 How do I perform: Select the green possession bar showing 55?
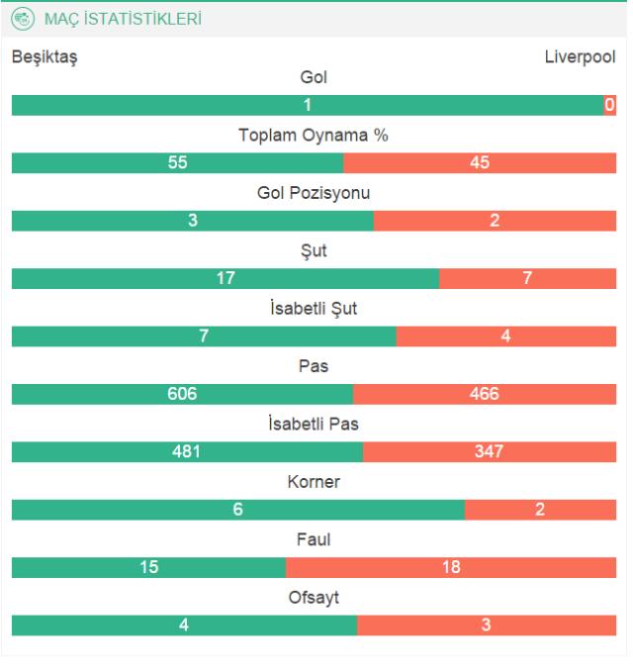pyautogui.click(x=177, y=163)
